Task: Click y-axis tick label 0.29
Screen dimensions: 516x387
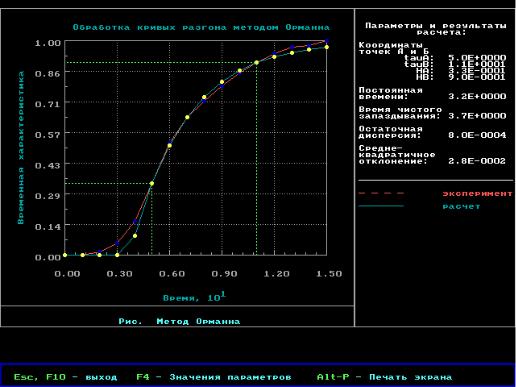Action: 48,196
